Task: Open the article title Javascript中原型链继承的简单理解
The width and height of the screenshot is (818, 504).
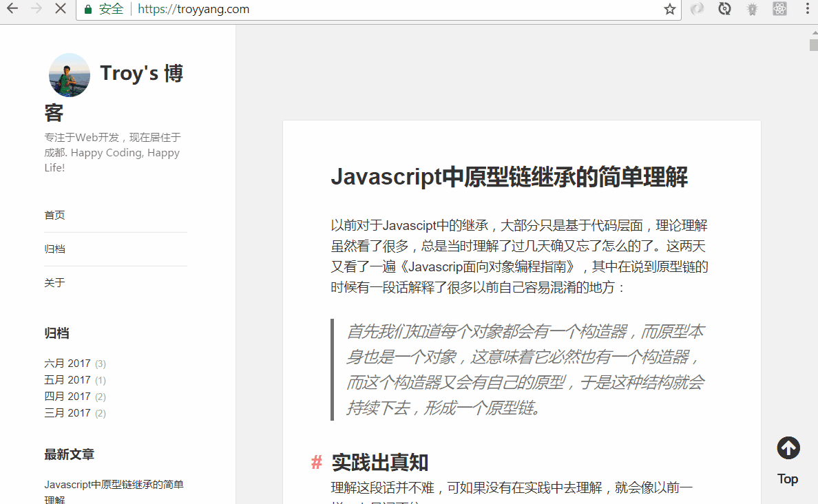Action: click(510, 177)
